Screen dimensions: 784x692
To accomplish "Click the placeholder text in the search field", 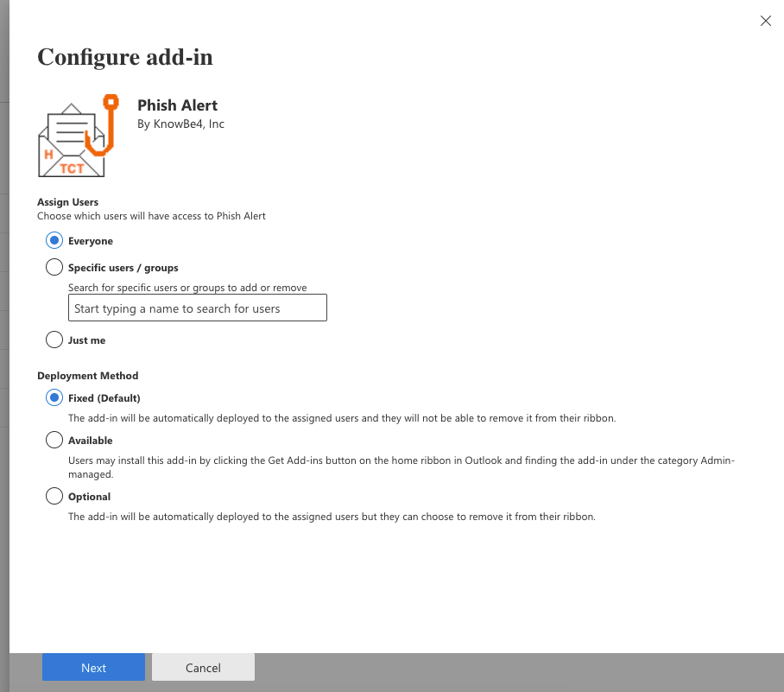I will 173,308.
